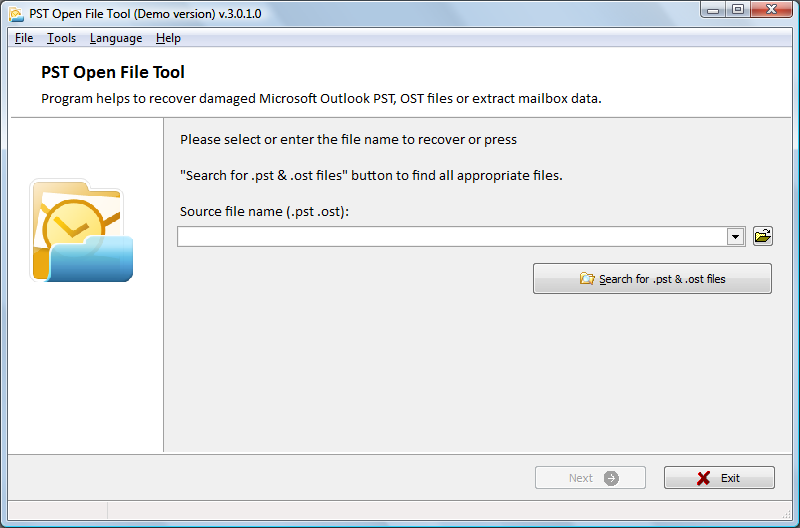Viewport: 800px width, 528px height.
Task: Close the window with the red X
Action: (771, 10)
